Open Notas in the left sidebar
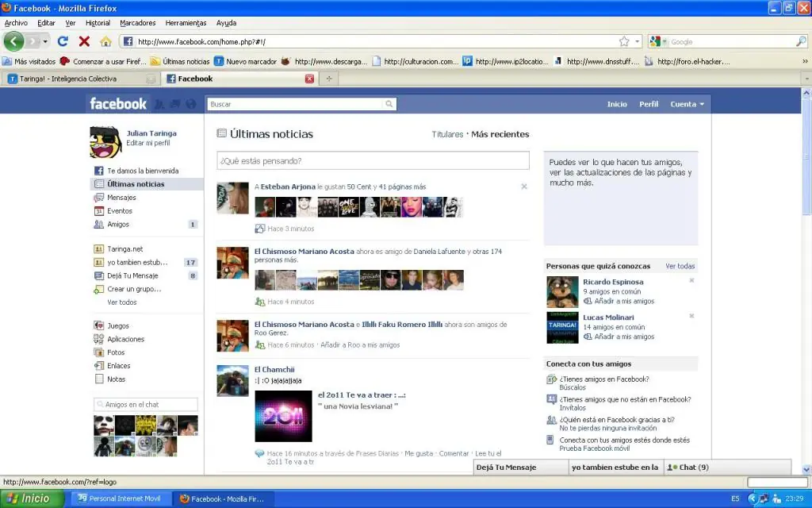 click(x=116, y=379)
